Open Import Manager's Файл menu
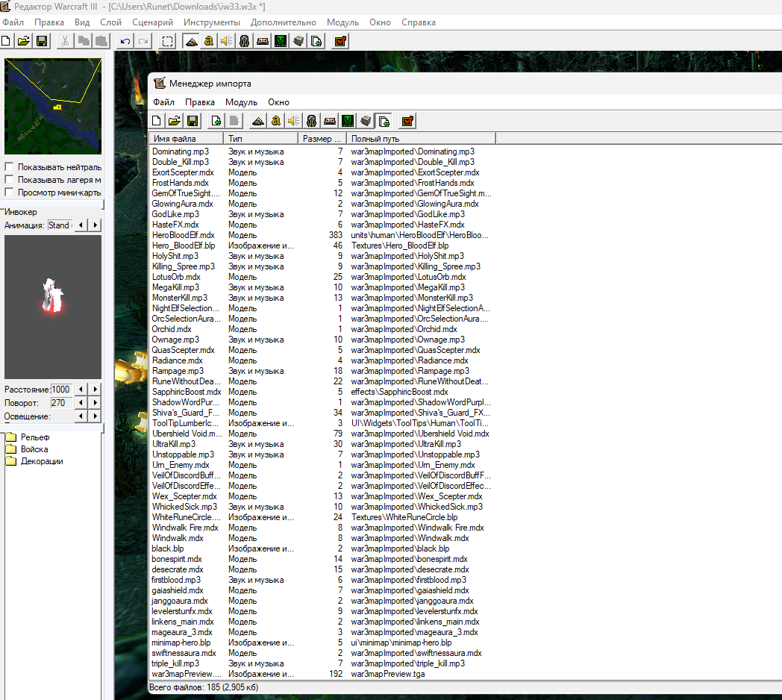 (x=163, y=101)
